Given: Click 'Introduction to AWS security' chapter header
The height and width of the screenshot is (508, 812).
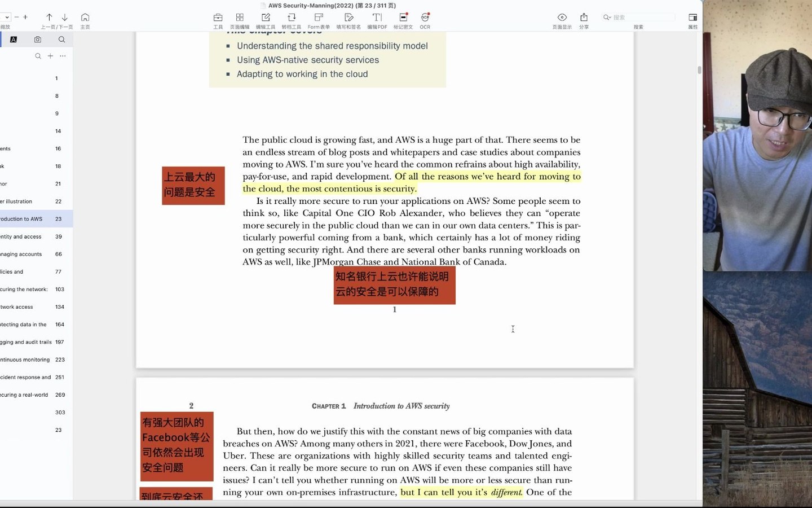Looking at the screenshot, I should [x=401, y=406].
